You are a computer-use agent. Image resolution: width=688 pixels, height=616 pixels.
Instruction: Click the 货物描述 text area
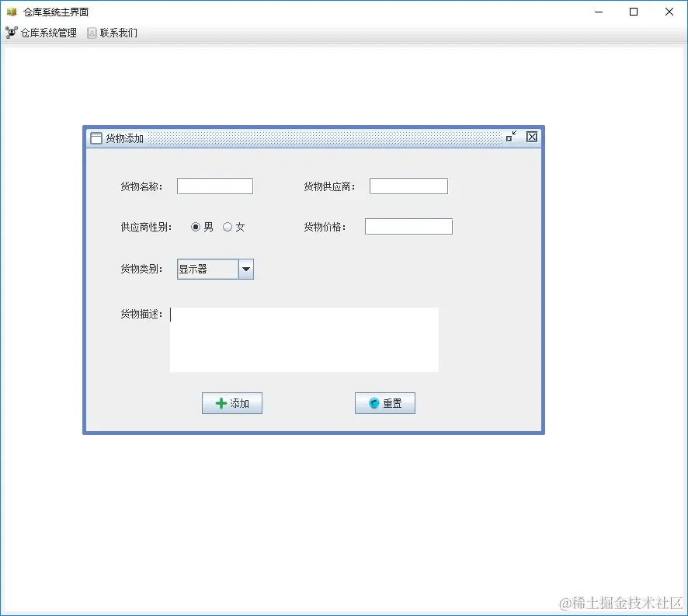click(x=304, y=339)
